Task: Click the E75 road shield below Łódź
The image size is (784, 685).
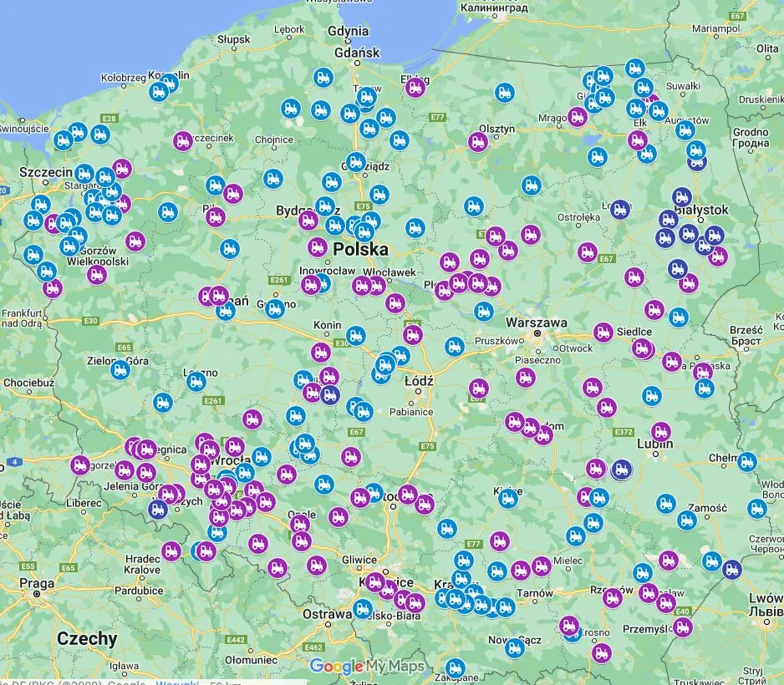Action: click(x=426, y=448)
